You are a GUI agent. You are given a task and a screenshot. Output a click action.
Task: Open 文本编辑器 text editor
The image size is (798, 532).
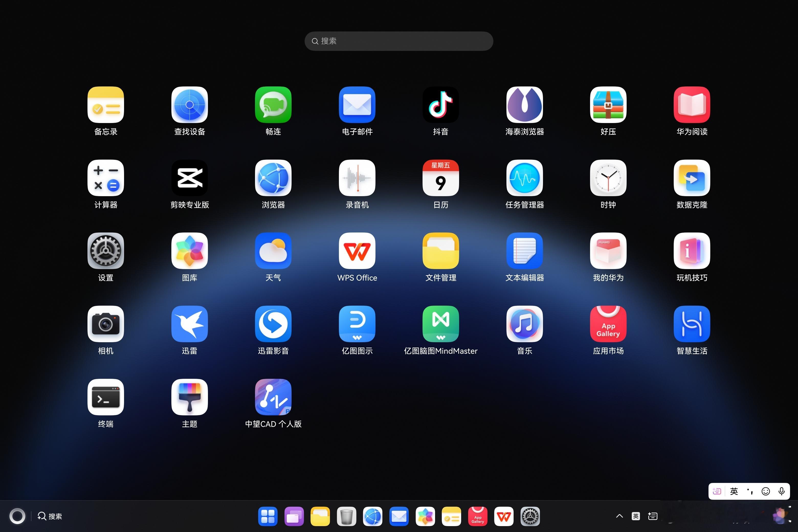[x=525, y=251]
